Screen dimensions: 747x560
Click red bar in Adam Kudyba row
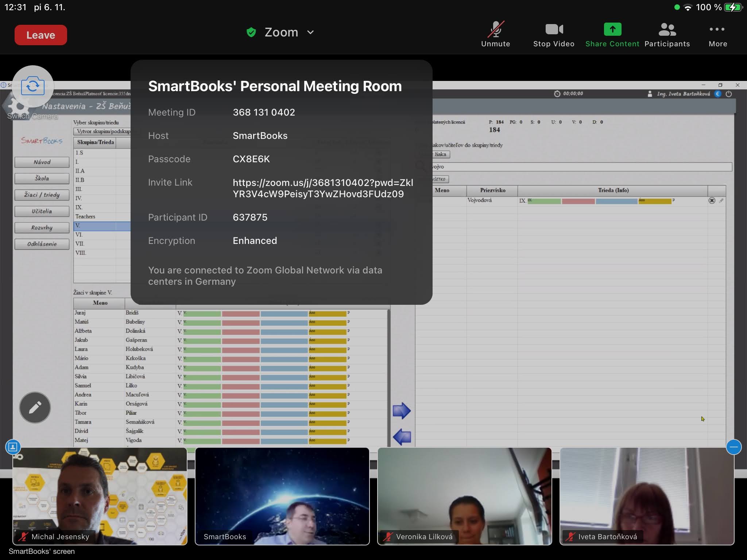tap(241, 368)
